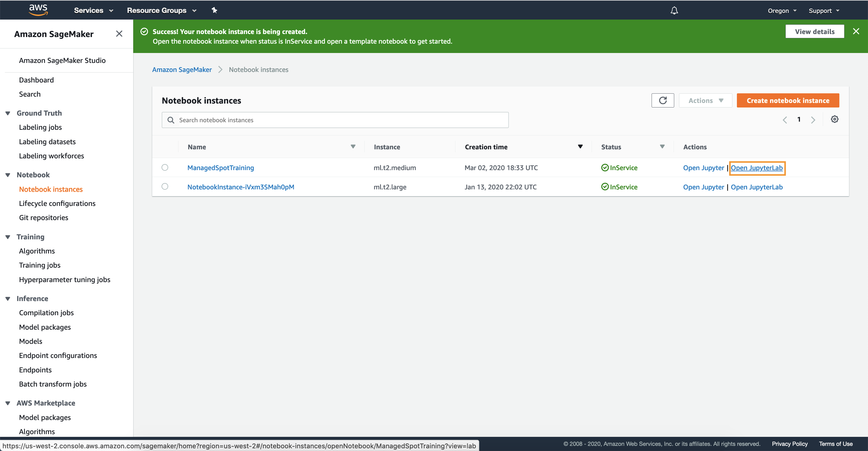This screenshot has width=868, height=451.
Task: Select the NotebookInstance-iVxm3SMah0pM radio button
Action: pyautogui.click(x=165, y=186)
